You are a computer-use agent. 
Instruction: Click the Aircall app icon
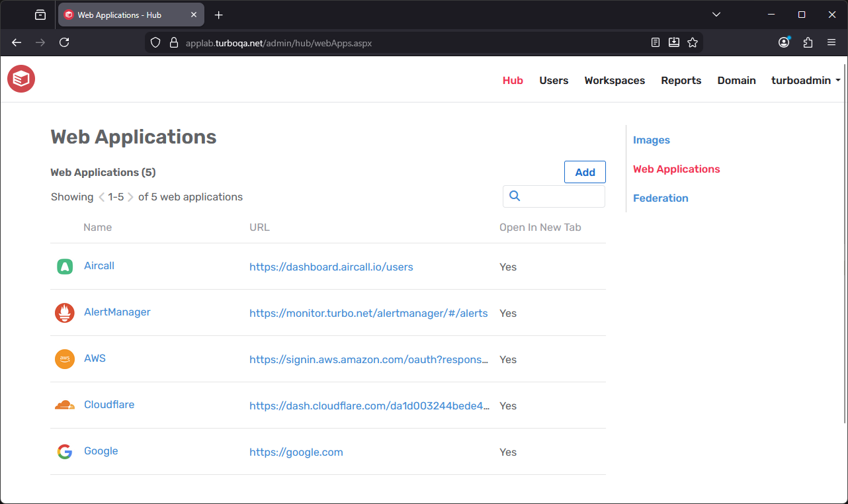64,266
